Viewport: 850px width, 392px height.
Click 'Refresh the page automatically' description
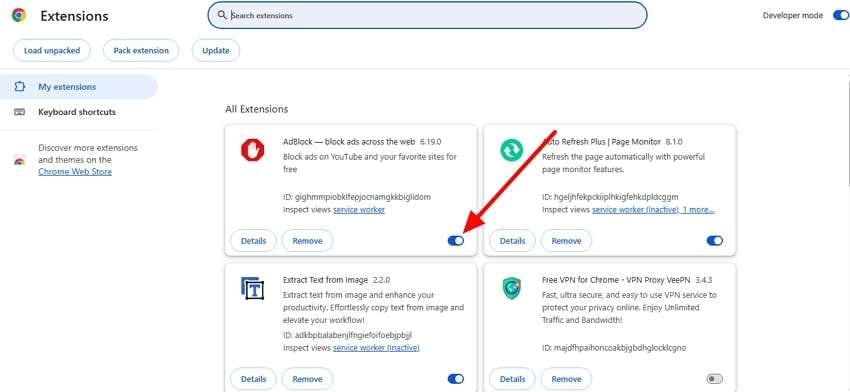click(623, 163)
